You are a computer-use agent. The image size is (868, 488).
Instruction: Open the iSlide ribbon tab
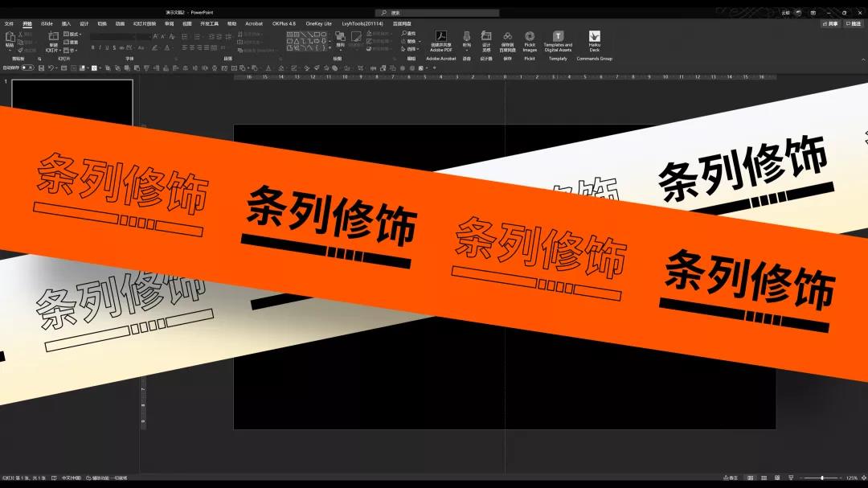pos(47,24)
